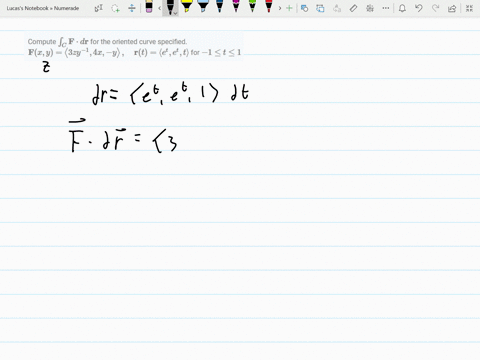Open the more options ellipsis menu
Viewport: 480px width, 360px height.
(386, 8)
